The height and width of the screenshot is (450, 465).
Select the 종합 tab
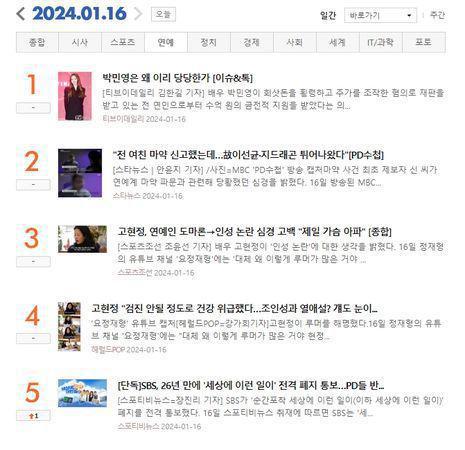pyautogui.click(x=37, y=42)
